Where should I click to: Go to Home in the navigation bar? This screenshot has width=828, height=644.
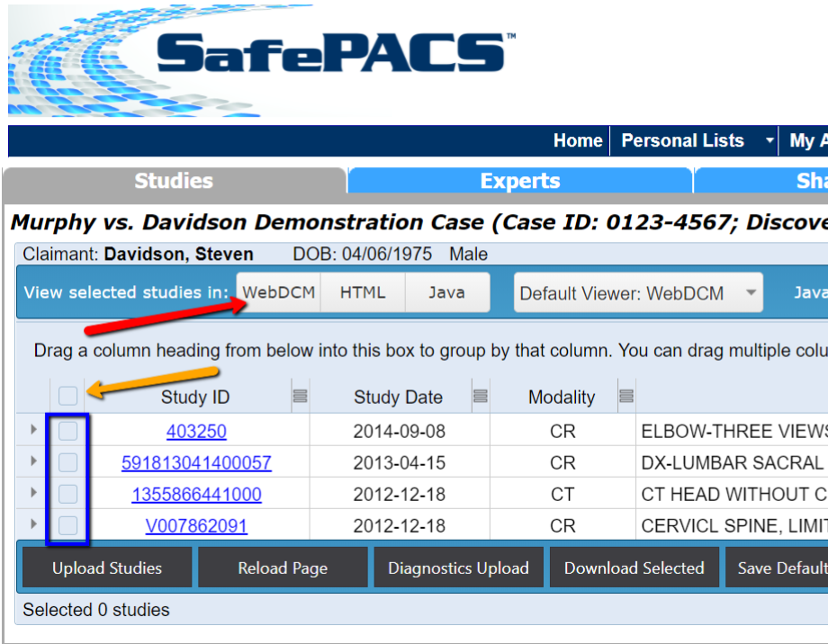click(x=578, y=140)
